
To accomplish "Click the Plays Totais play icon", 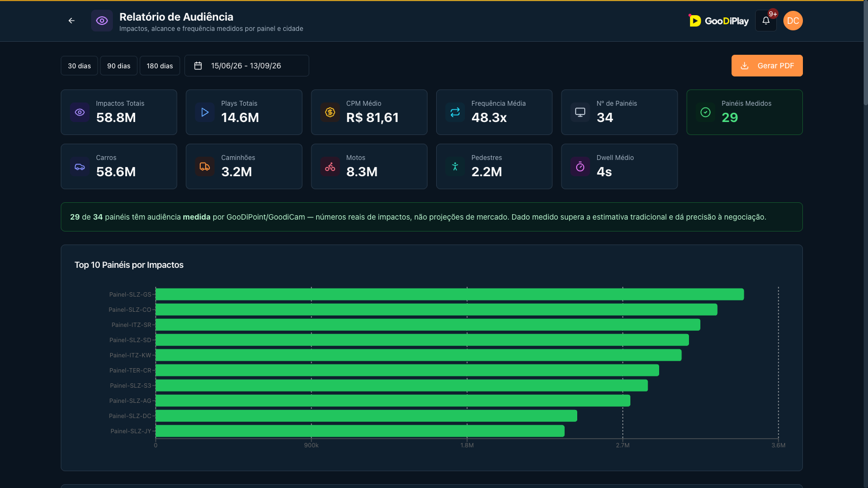I will tap(205, 112).
